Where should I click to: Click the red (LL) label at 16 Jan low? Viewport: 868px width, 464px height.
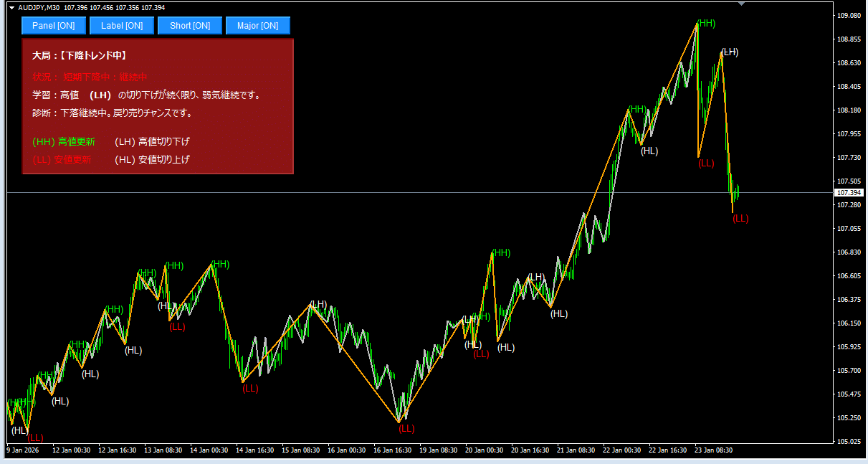[x=406, y=429]
